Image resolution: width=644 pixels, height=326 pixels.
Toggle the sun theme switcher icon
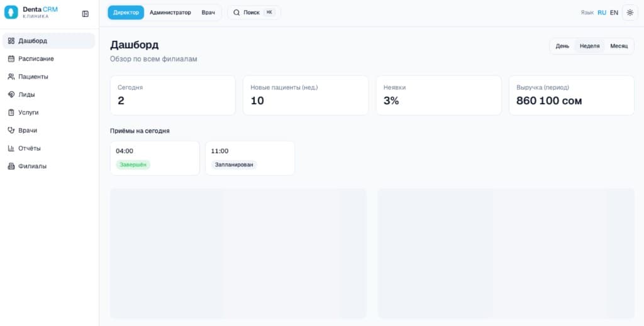pos(630,13)
